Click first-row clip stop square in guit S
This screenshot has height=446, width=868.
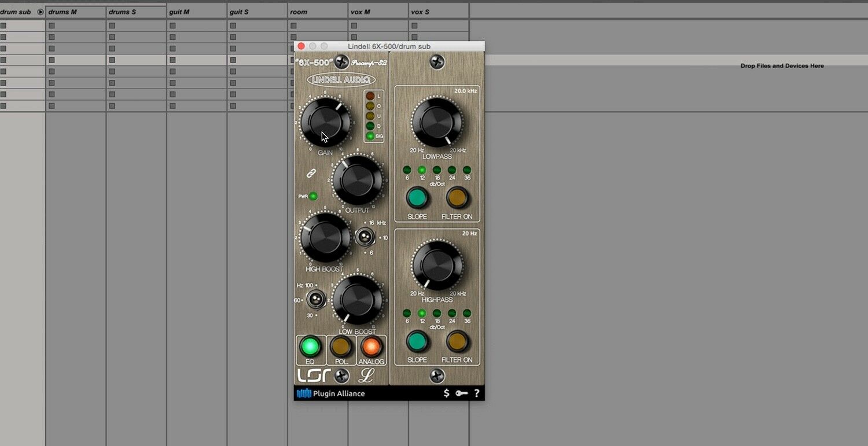tap(233, 25)
